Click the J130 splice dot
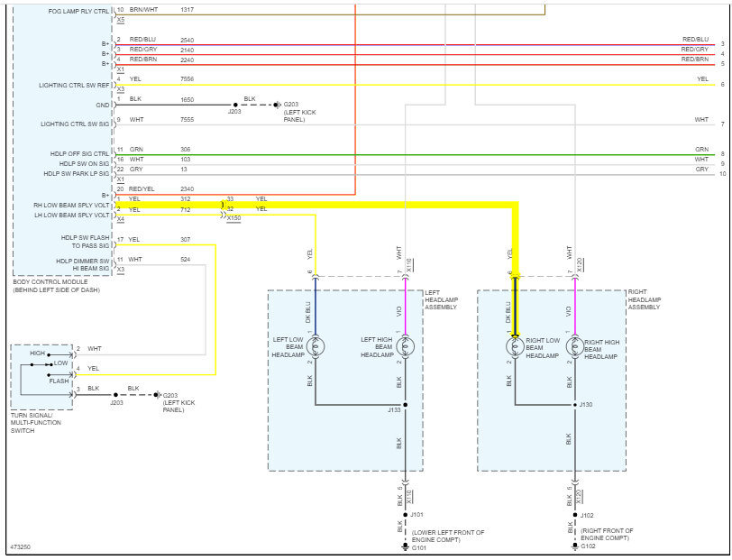Viewport: 732px width, 560px height. pyautogui.click(x=575, y=405)
